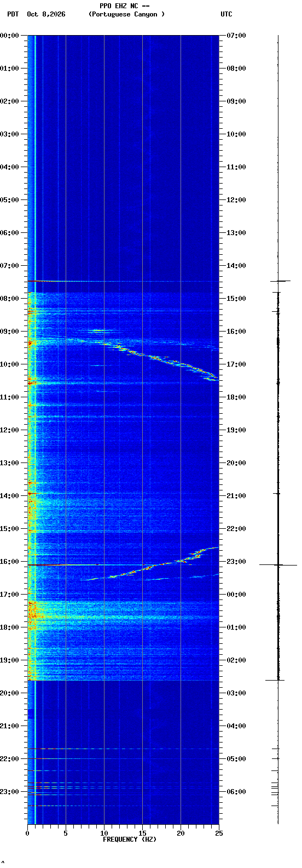
Task: Click the 'UTC' timezone label
Action: (226, 14)
